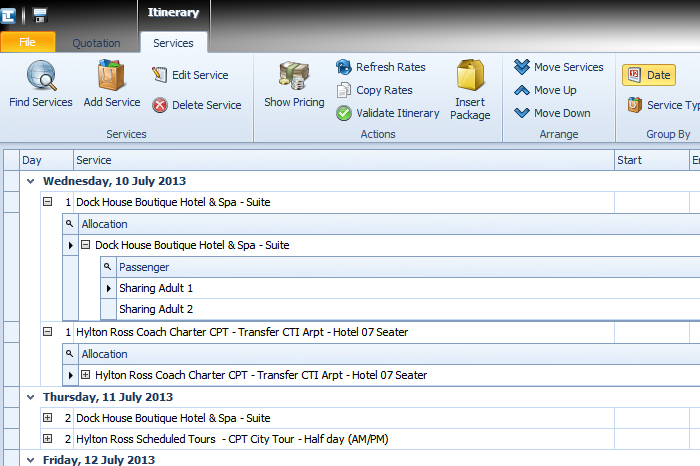Expand Hylton Ross Coach Charter allocation sub-row
This screenshot has width=700, height=466.
point(85,375)
